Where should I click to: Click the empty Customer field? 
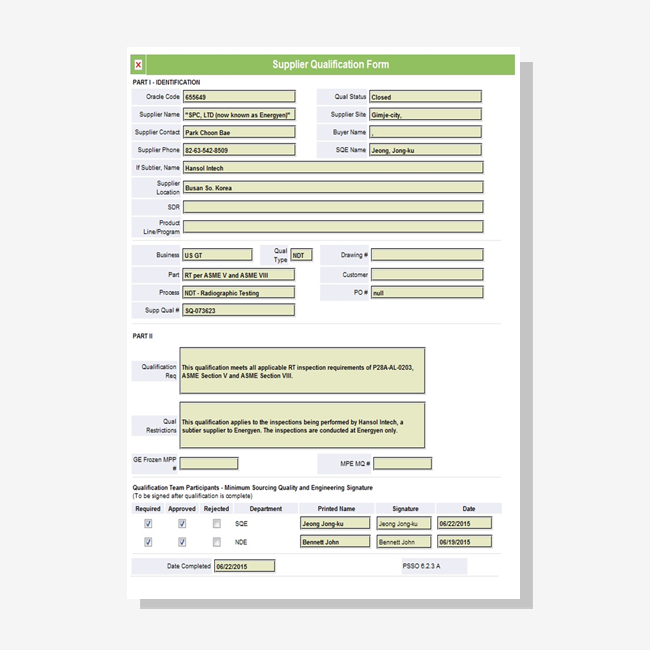click(x=427, y=274)
